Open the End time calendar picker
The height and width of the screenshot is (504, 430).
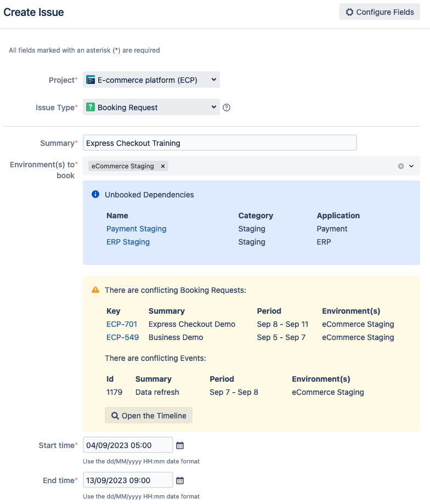180,480
